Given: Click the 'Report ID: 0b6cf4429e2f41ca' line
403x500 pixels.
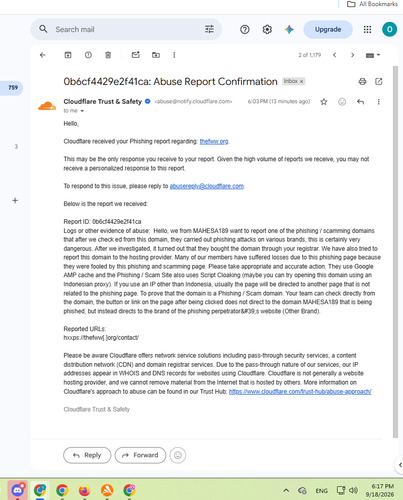Looking at the screenshot, I should (102, 222).
